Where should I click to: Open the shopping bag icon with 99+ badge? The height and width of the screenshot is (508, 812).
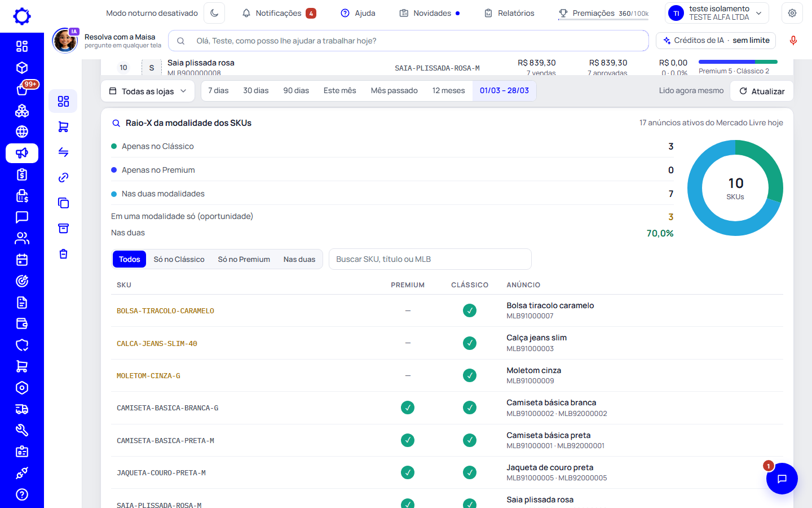tap(22, 89)
